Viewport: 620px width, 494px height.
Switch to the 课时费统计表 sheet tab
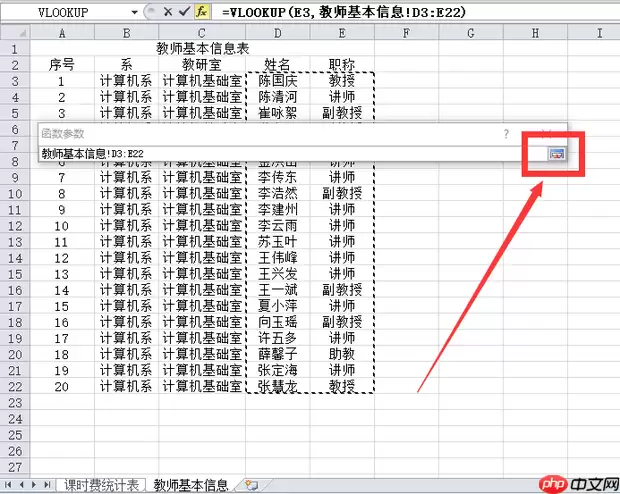coord(101,485)
